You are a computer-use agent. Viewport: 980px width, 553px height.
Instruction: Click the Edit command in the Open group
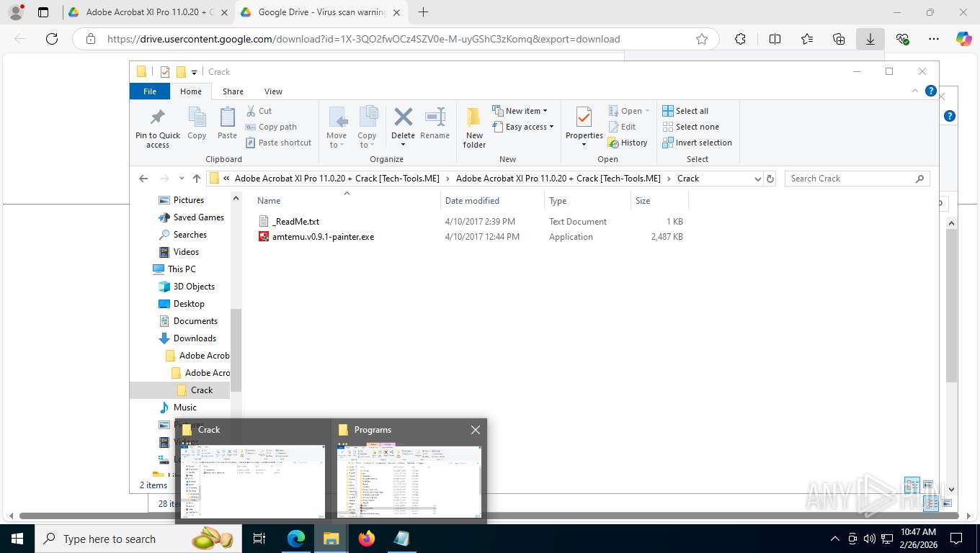click(x=623, y=127)
